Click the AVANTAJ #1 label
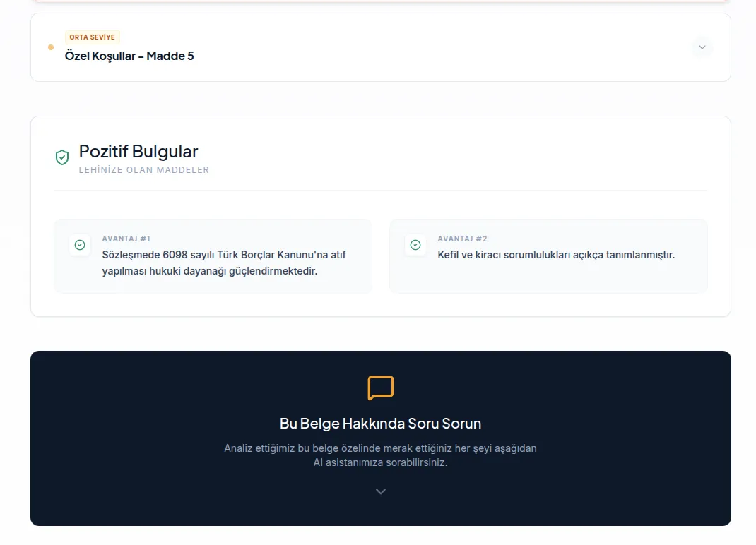 pyautogui.click(x=126, y=239)
